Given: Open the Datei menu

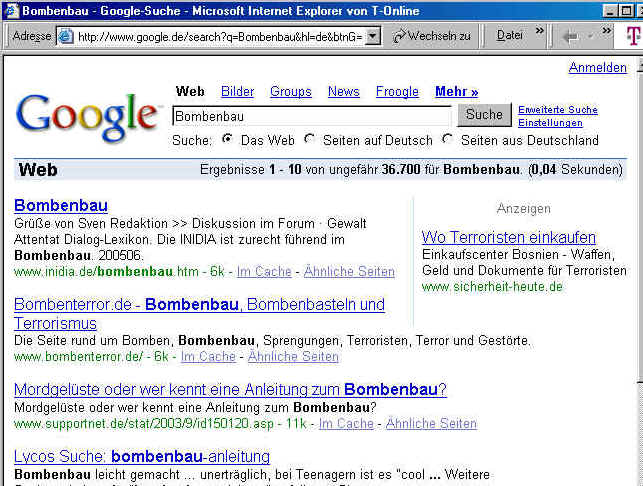Looking at the screenshot, I should tap(509, 36).
